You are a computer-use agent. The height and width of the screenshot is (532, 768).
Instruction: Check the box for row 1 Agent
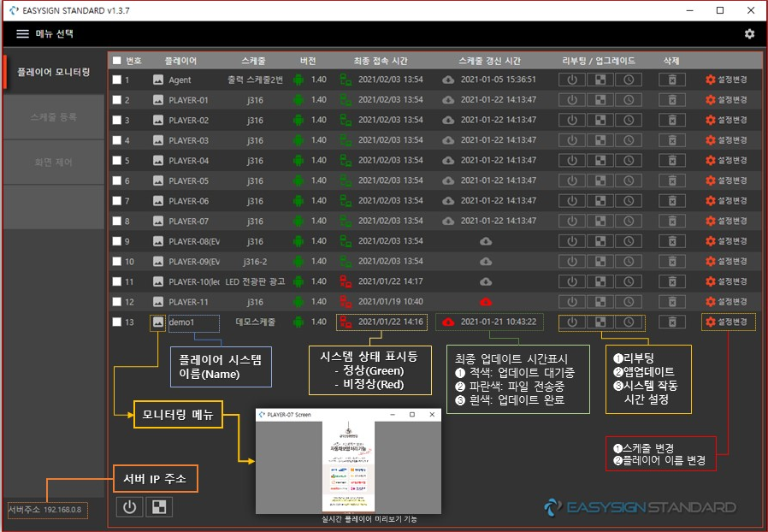pyautogui.click(x=116, y=80)
